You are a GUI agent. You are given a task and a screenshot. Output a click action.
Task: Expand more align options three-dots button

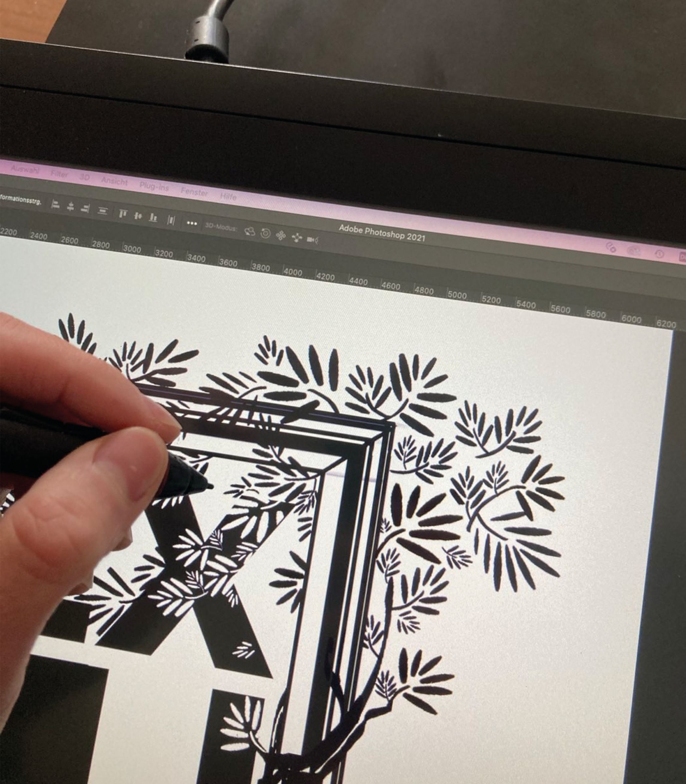coord(192,223)
